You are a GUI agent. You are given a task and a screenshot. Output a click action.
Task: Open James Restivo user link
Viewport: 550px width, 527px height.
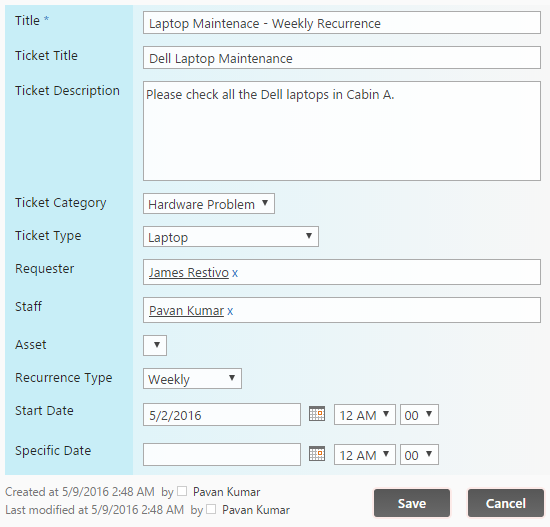tap(189, 273)
